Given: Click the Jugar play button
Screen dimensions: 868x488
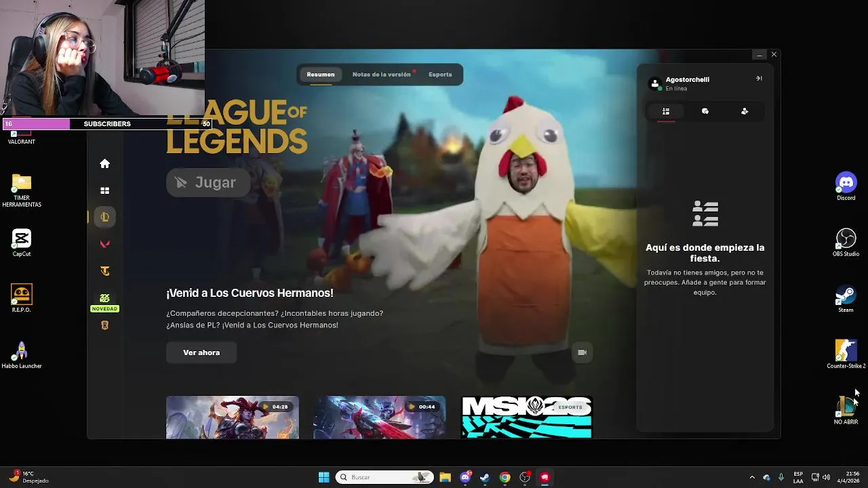Looking at the screenshot, I should (x=208, y=182).
